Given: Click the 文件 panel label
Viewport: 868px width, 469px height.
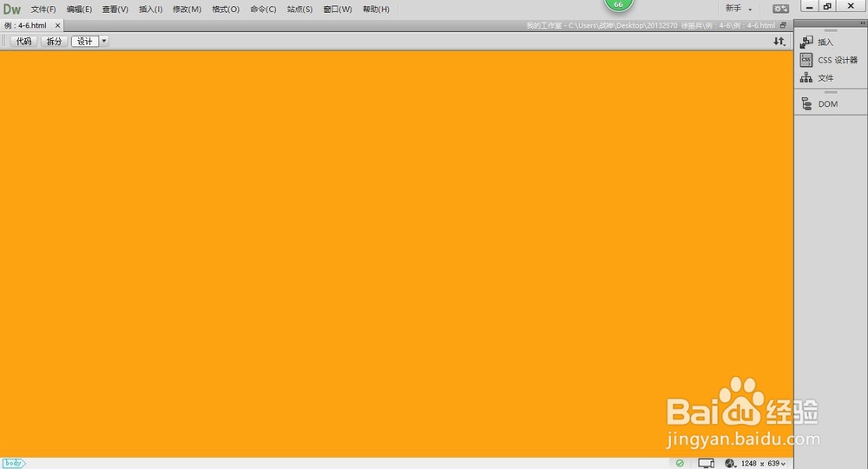Looking at the screenshot, I should [x=825, y=78].
